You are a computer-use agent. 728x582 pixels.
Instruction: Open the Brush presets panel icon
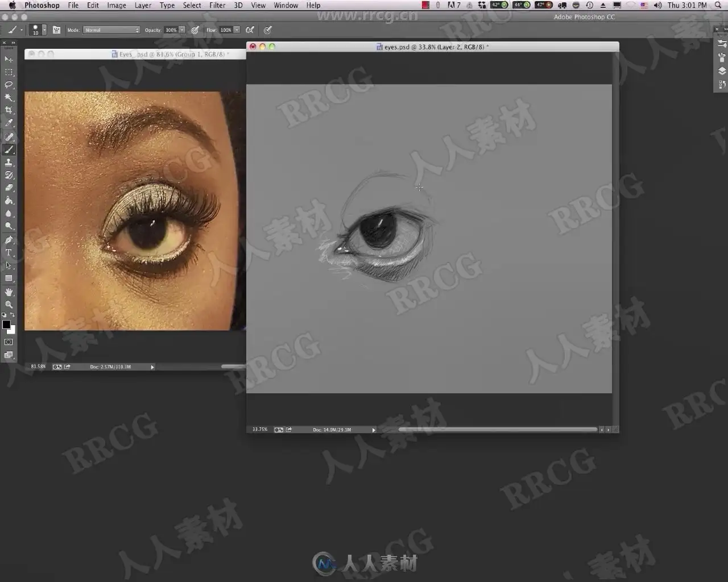[722, 44]
